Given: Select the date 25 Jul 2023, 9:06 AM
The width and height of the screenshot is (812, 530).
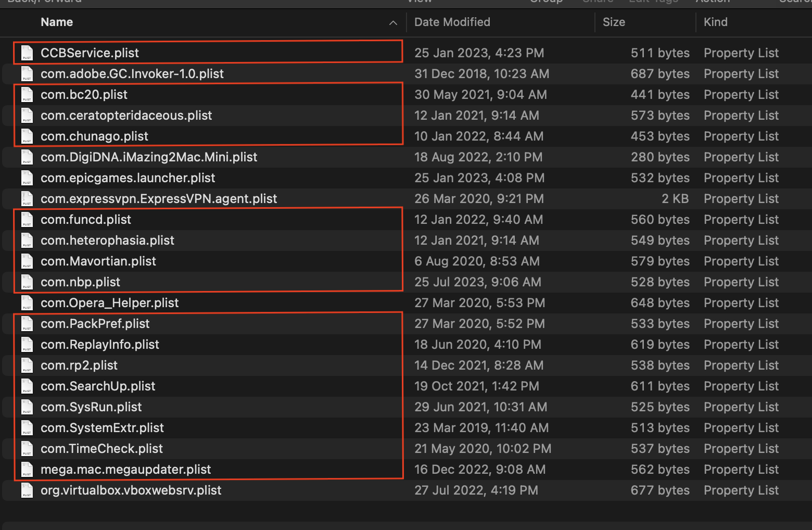Looking at the screenshot, I should [478, 282].
